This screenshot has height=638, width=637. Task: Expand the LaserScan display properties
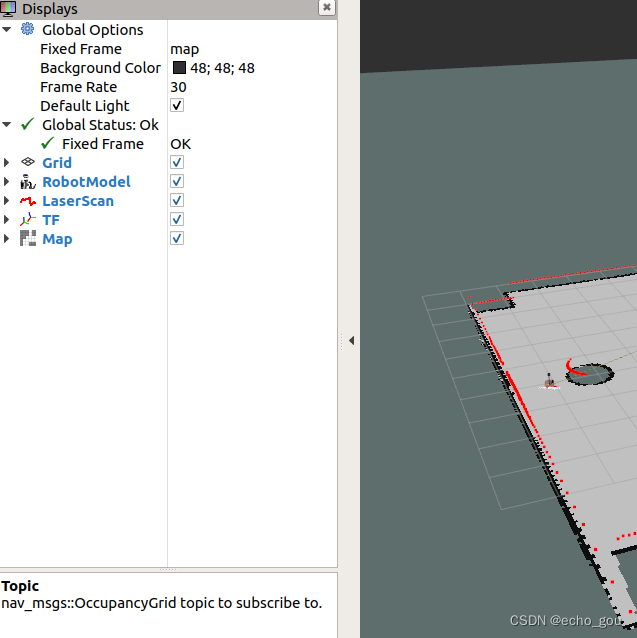point(7,201)
